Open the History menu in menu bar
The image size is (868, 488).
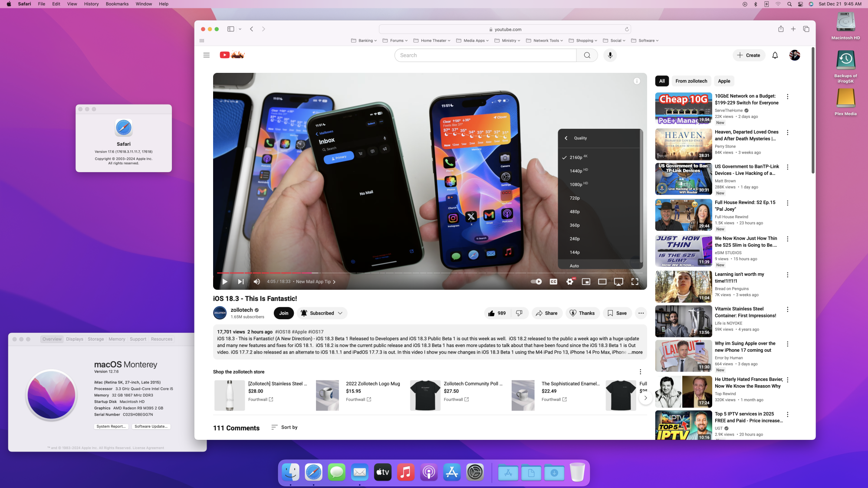click(91, 4)
